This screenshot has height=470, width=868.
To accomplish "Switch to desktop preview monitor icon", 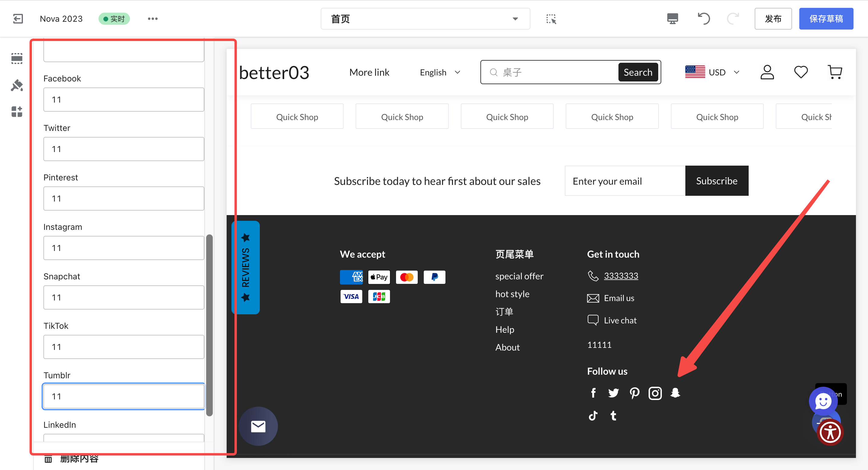I will 672,18.
